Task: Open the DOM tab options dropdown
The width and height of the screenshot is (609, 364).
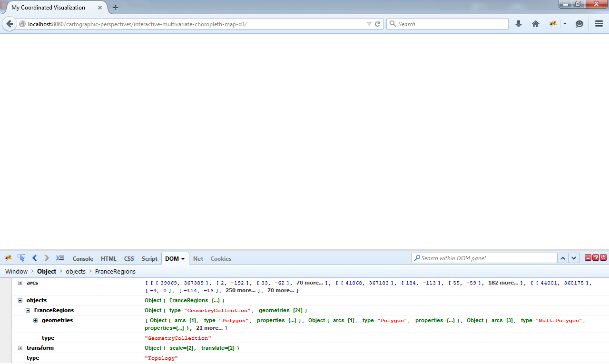Action: pyautogui.click(x=183, y=259)
